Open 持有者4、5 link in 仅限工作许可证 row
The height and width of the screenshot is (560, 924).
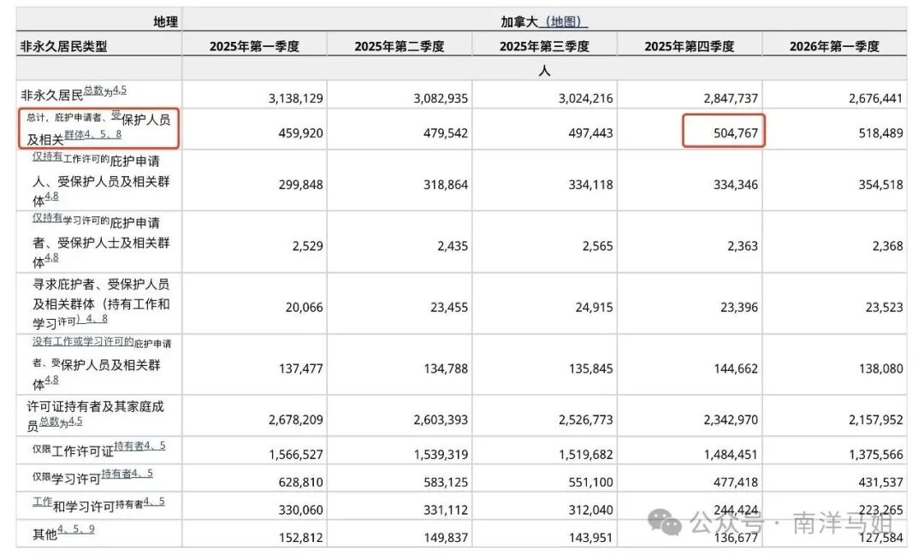coord(139,445)
